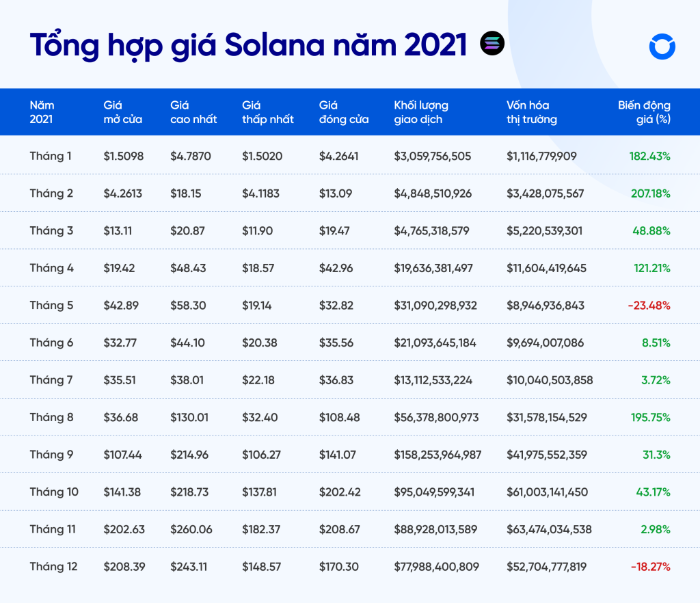
Task: Click opening price $19.42
Action: (x=119, y=268)
